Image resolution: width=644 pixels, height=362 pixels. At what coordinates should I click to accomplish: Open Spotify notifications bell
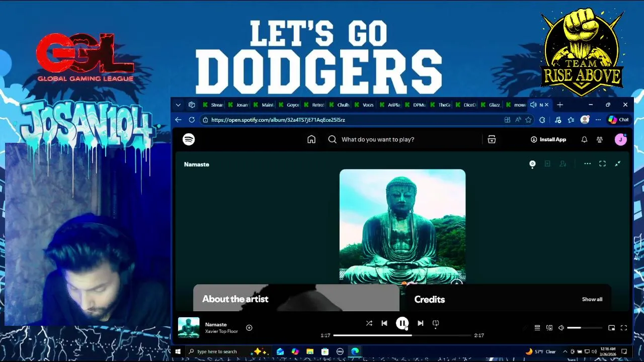coord(584,139)
